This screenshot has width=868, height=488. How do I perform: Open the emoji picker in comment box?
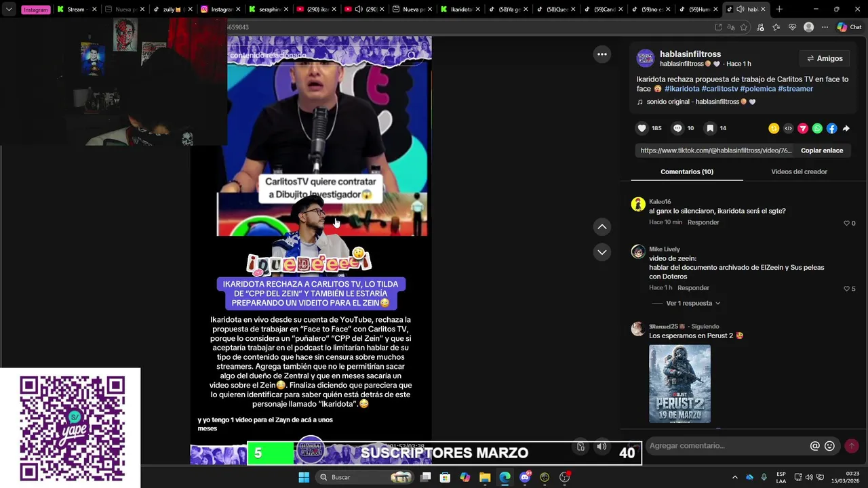tap(829, 446)
